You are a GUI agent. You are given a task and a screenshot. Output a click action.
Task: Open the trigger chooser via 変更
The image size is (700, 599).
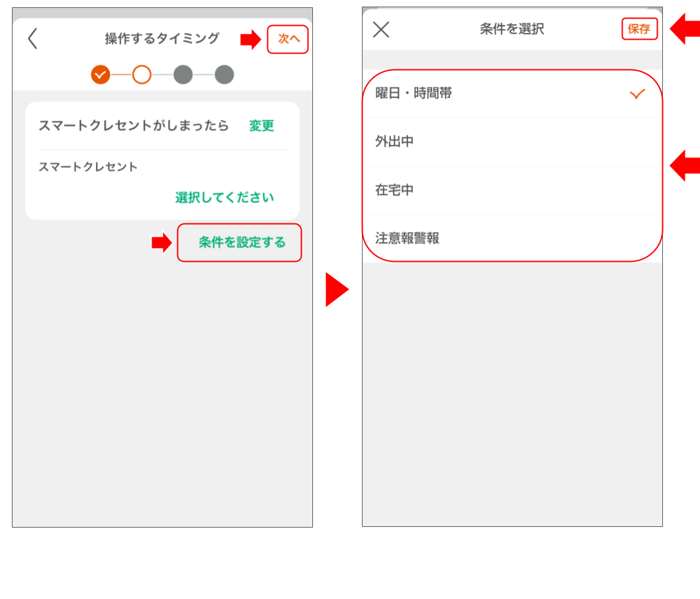[x=261, y=126]
